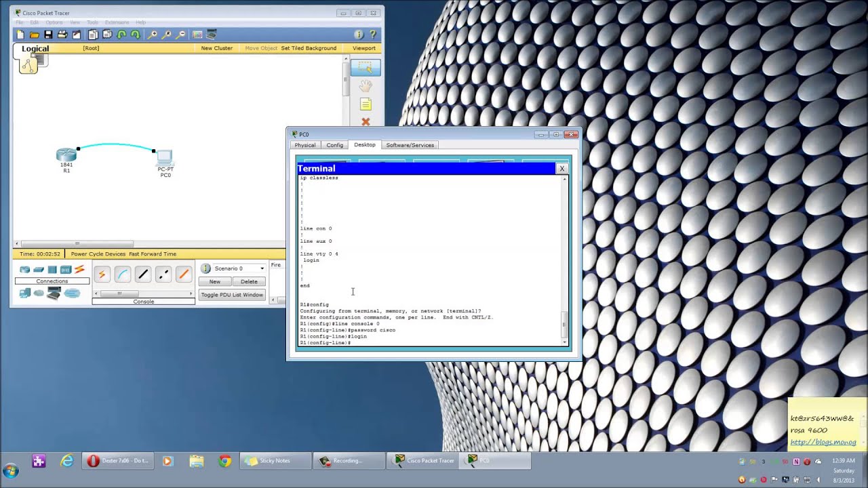Viewport: 868px width, 488px height.
Task: Pick the Move Layout hand tool
Action: [x=366, y=86]
